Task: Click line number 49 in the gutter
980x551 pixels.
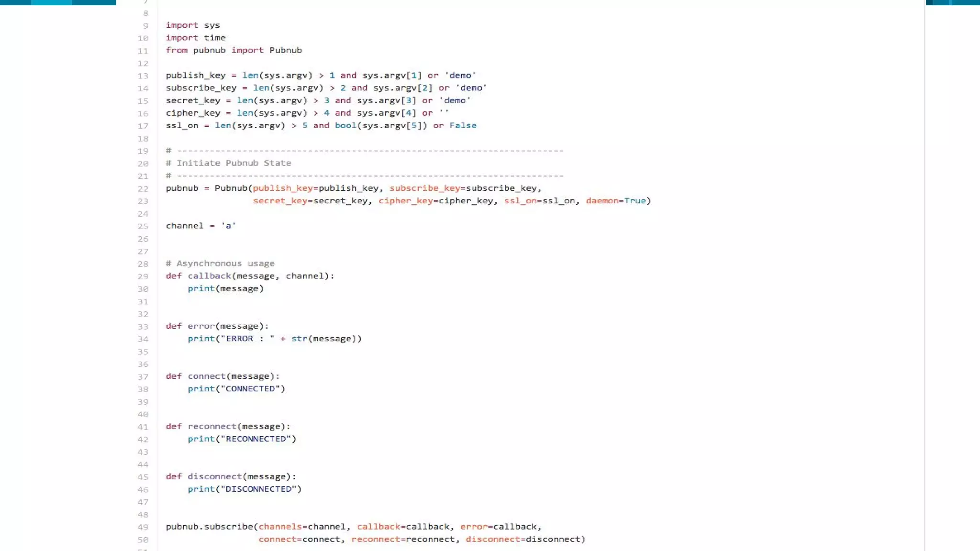Action: tap(143, 527)
